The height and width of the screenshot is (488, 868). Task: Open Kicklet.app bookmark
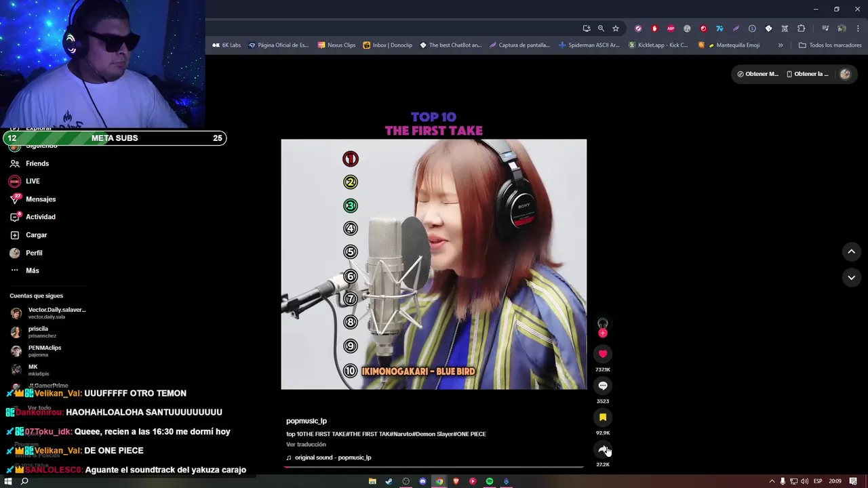coord(658,45)
